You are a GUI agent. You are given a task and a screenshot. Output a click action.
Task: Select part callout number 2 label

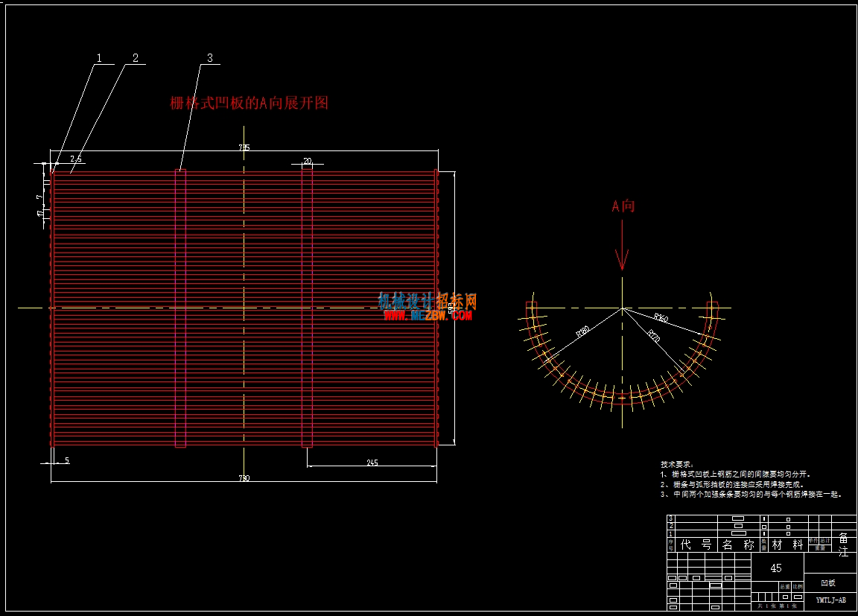tap(135, 58)
